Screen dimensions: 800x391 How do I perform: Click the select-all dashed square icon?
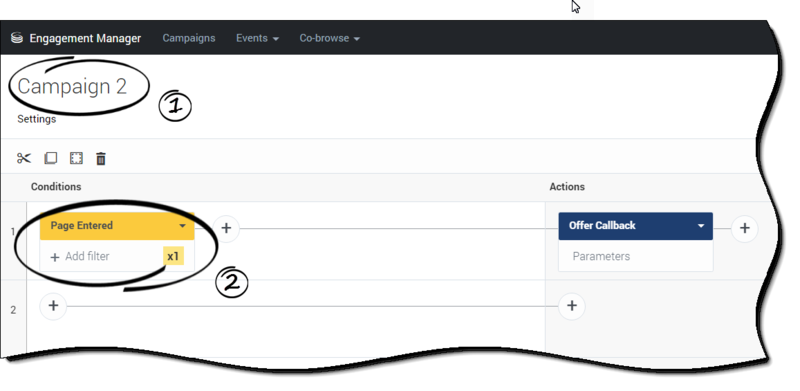click(x=76, y=158)
